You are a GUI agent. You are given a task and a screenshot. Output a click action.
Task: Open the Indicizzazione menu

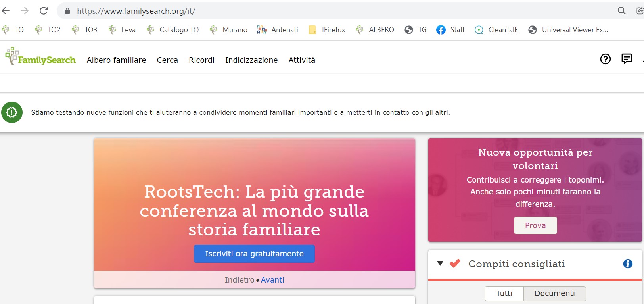[251, 60]
